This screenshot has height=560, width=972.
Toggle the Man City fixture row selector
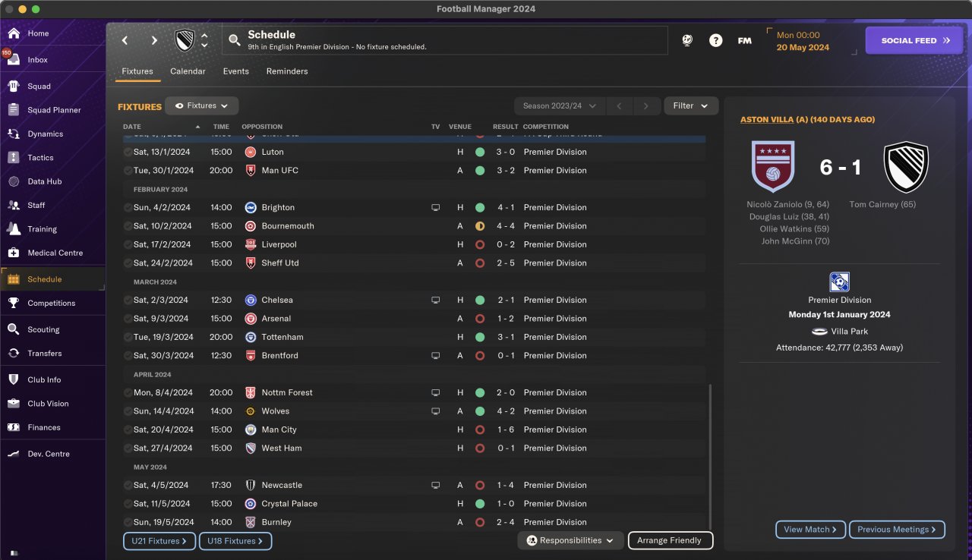[128, 429]
